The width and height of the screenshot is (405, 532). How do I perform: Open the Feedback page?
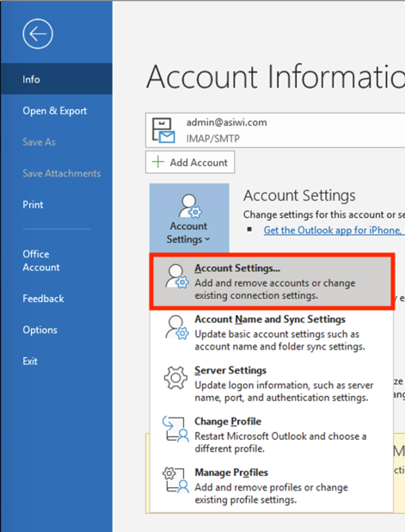[x=56, y=299]
